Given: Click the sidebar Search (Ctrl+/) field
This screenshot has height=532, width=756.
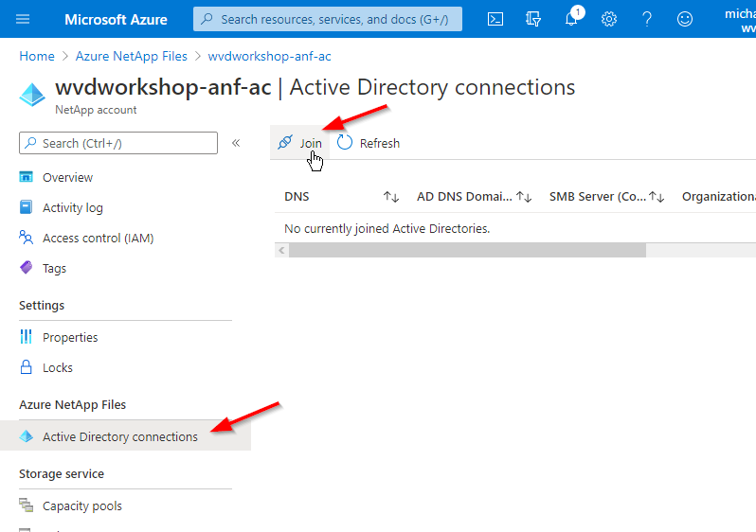Looking at the screenshot, I should pyautogui.click(x=118, y=143).
